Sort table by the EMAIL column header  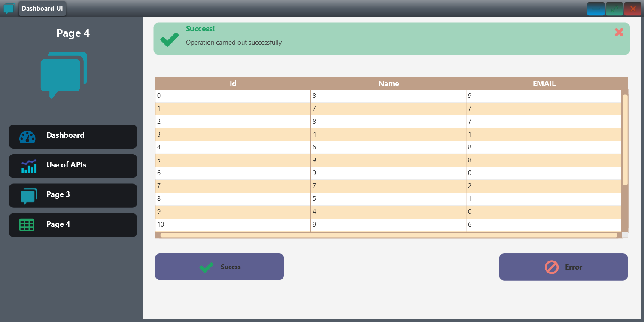[x=544, y=84]
